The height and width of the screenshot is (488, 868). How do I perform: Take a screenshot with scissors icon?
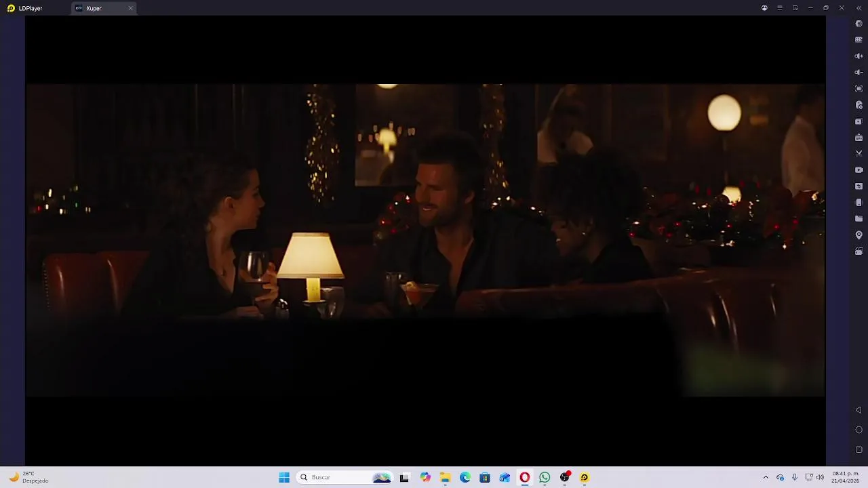[859, 154]
